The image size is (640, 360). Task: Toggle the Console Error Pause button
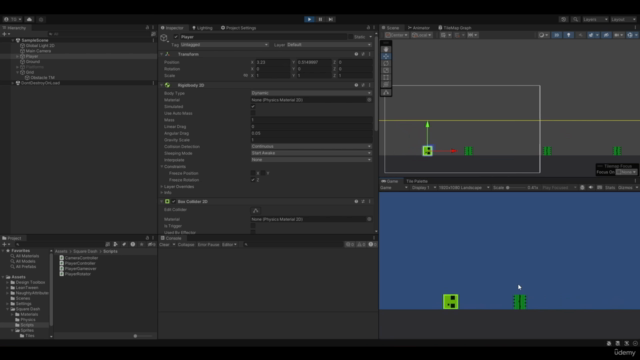208,244
